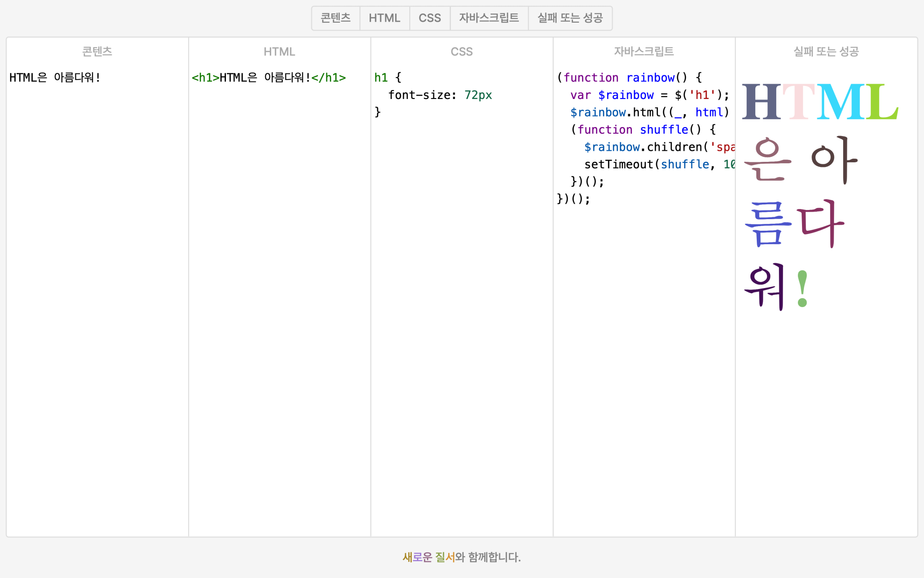The image size is (924, 578).
Task: Click the 실패 또는 성공 toolbar button
Action: 570,18
